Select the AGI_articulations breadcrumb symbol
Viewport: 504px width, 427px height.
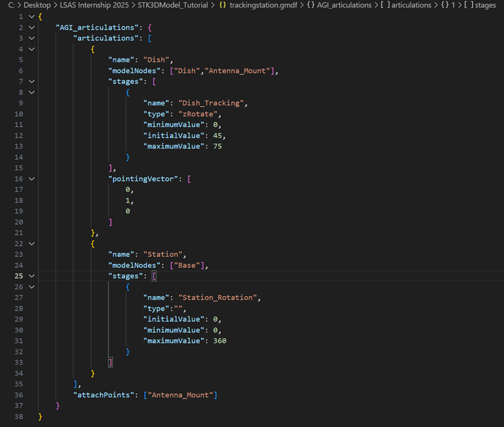click(x=344, y=5)
